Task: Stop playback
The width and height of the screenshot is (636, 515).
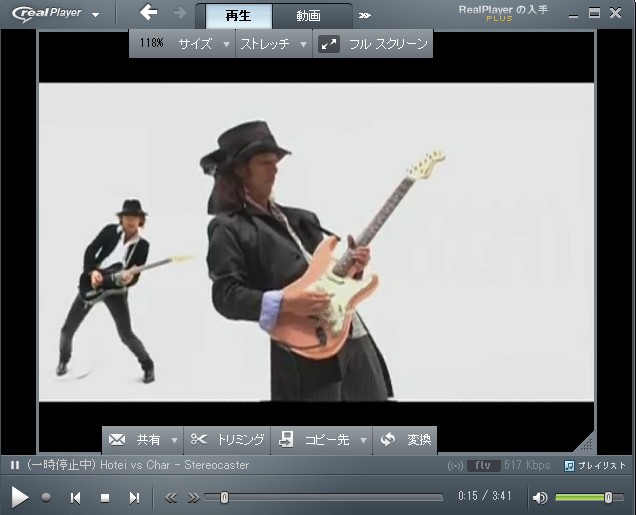Action: pyautogui.click(x=105, y=498)
